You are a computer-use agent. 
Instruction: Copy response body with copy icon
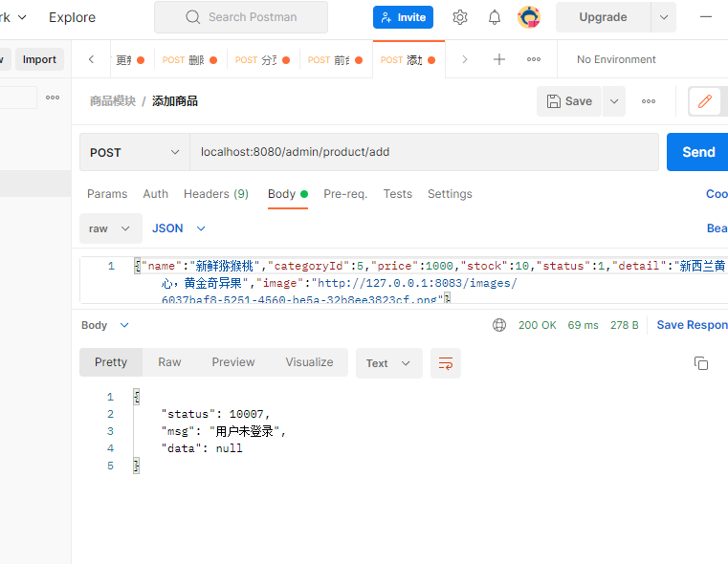coord(700,363)
